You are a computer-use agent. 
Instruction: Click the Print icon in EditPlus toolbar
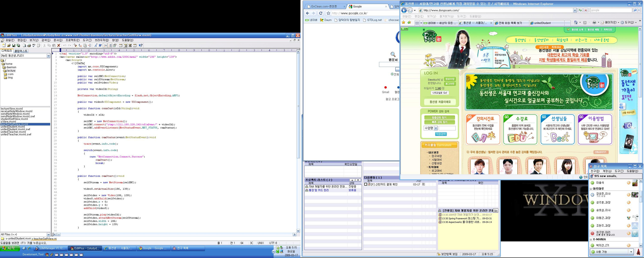pos(29,45)
